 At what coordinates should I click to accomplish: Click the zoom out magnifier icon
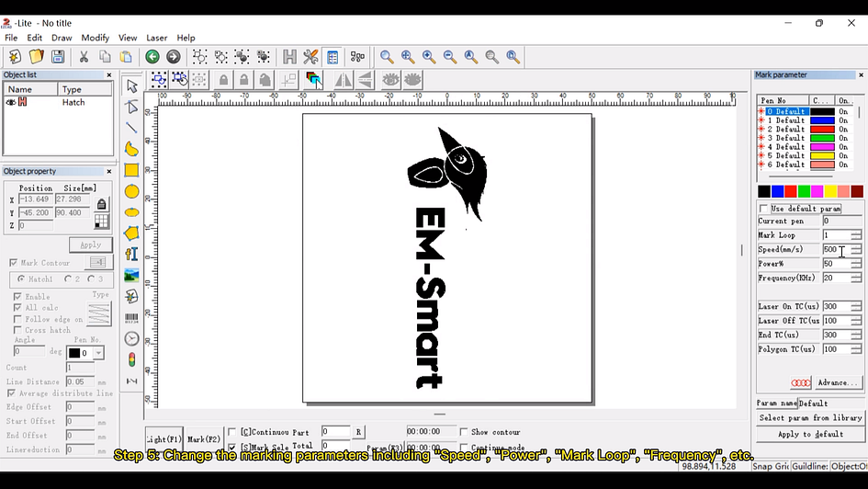pos(449,56)
